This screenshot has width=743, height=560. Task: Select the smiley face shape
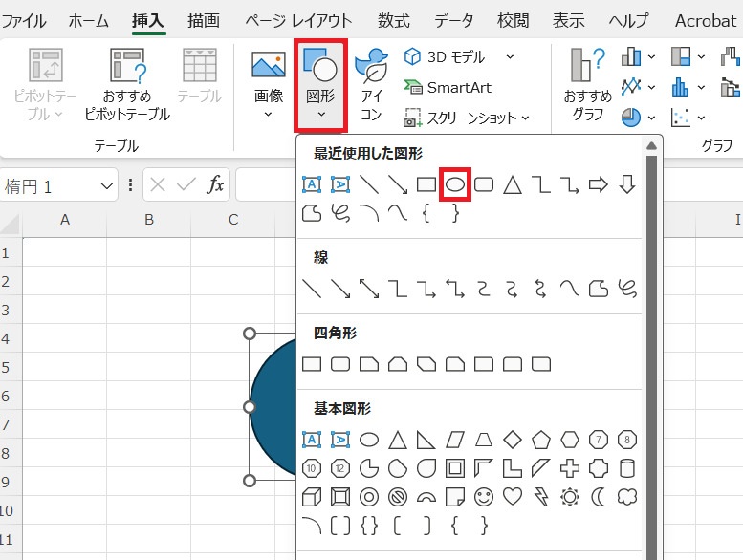tap(484, 497)
